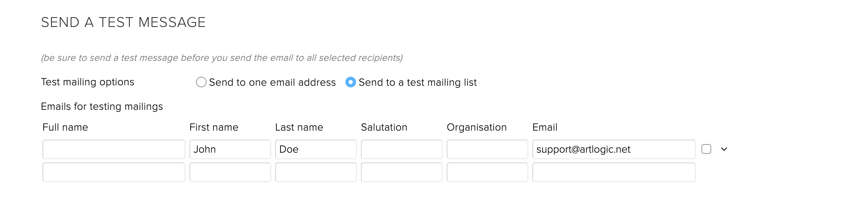Select 'Send to a test mailing list' option
Image resolution: width=868 pixels, height=200 pixels.
point(350,82)
